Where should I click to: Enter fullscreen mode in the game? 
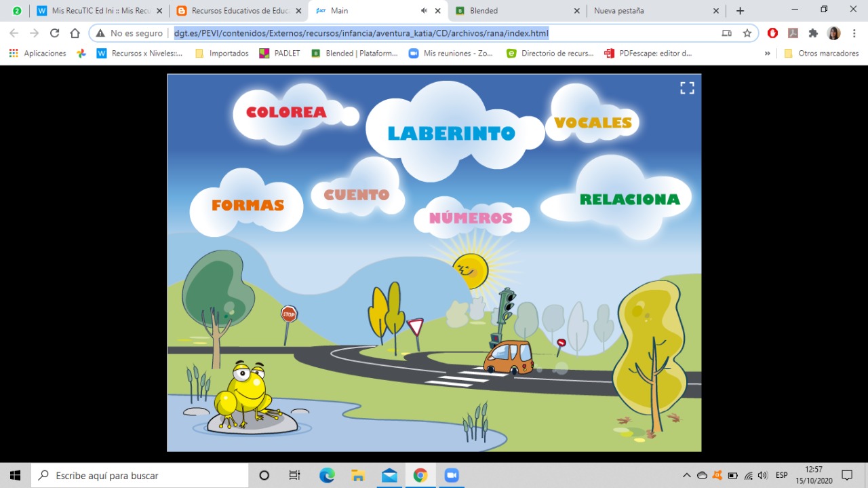(687, 88)
